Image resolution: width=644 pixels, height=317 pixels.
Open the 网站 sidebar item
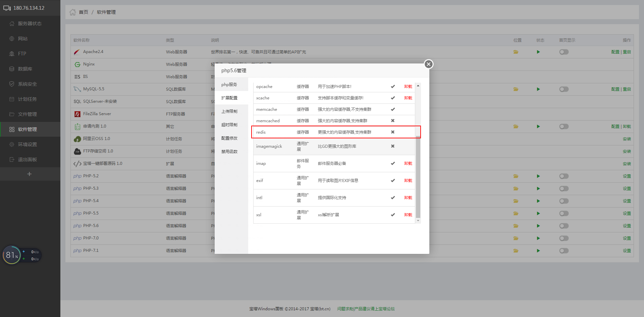(x=30, y=39)
